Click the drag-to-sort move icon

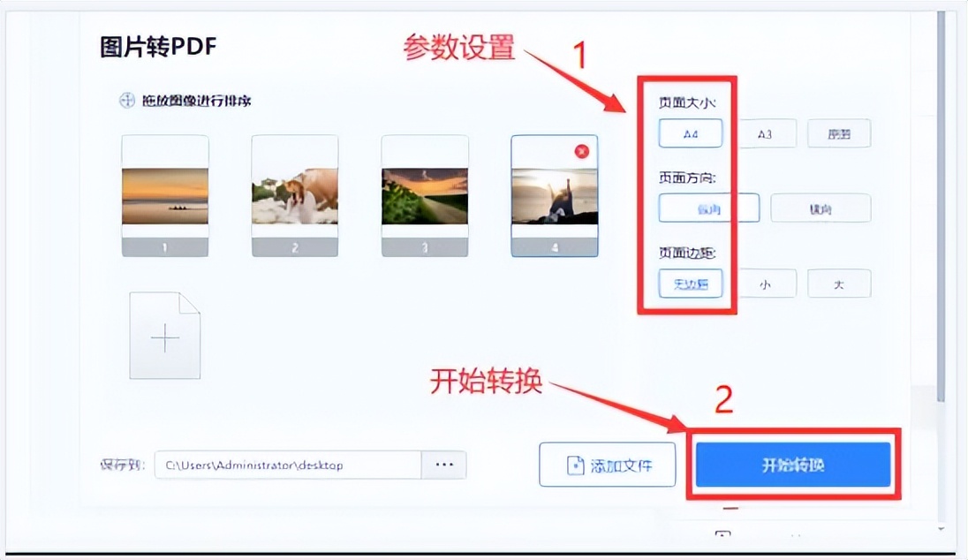click(x=126, y=101)
